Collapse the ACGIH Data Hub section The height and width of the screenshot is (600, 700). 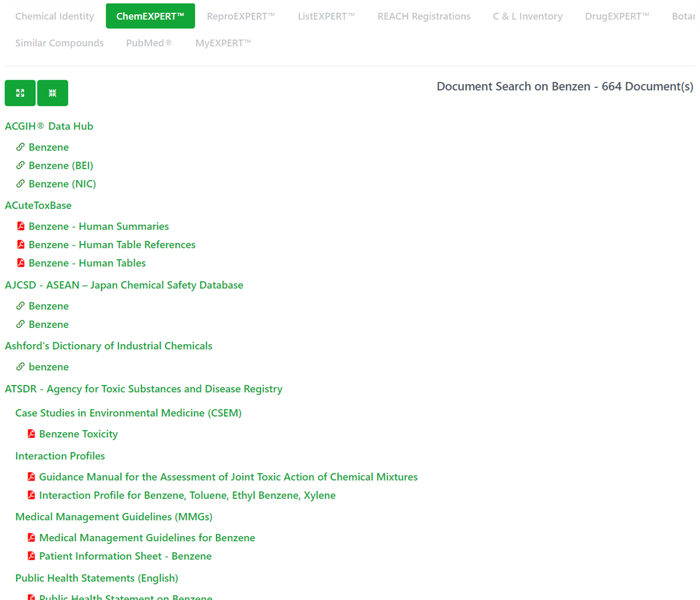49,126
